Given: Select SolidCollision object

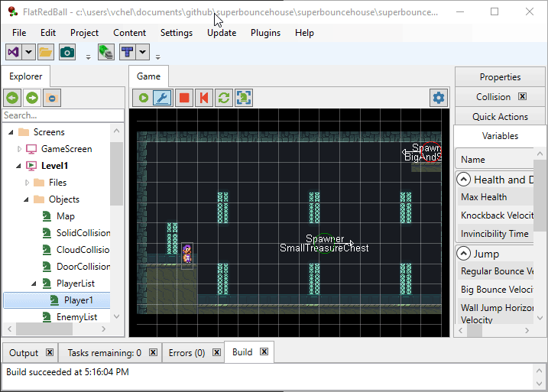Looking at the screenshot, I should [83, 233].
